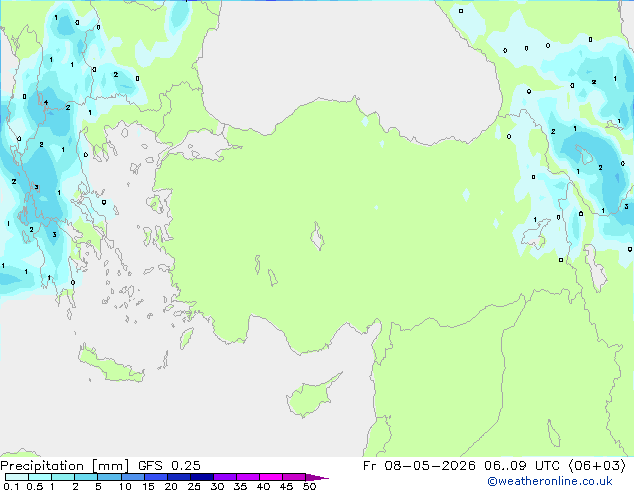634x490 pixels.
Task: Click the 40–45 mm magenta legend swatch
Action: tap(271, 477)
